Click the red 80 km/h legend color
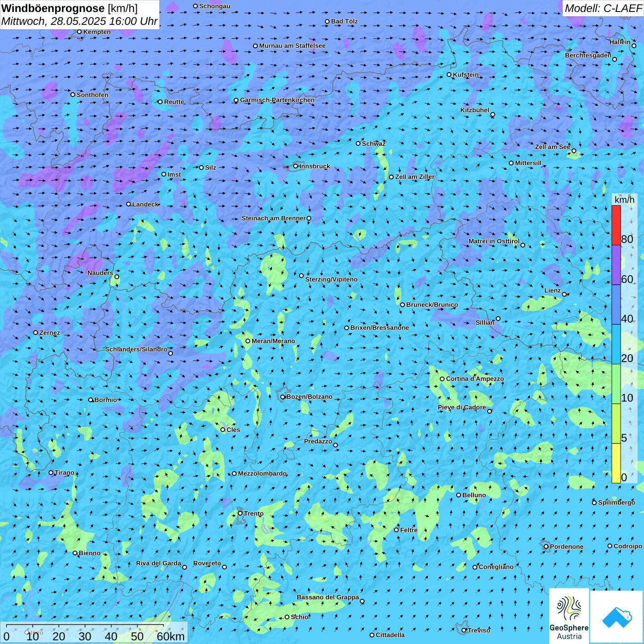 click(616, 225)
